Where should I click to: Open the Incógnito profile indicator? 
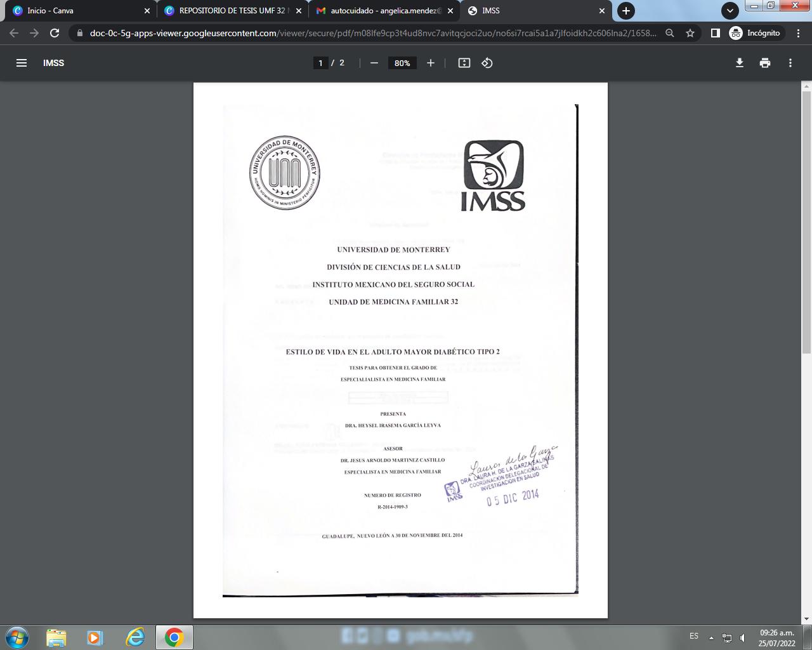click(x=755, y=33)
